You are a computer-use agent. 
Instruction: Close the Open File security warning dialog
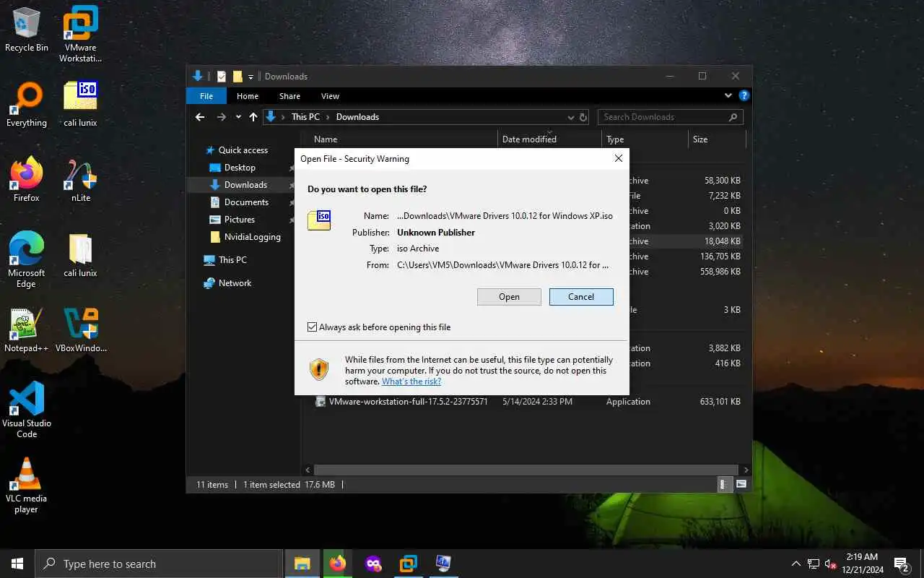click(x=619, y=158)
